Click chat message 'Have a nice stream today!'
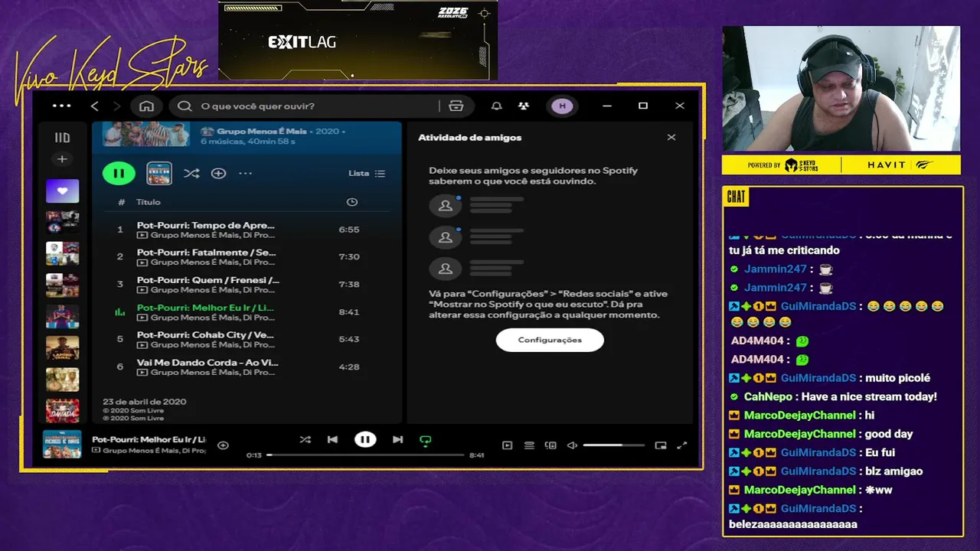 pos(869,396)
